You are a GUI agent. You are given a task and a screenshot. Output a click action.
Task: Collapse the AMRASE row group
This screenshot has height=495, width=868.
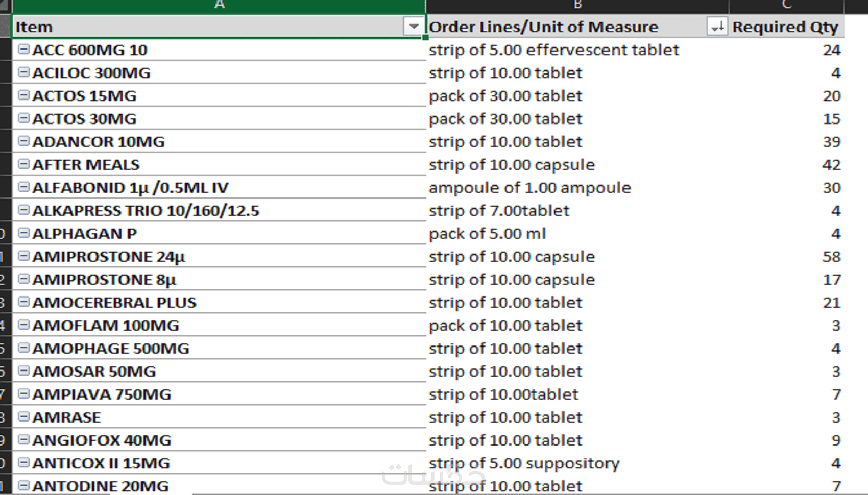coord(23,416)
